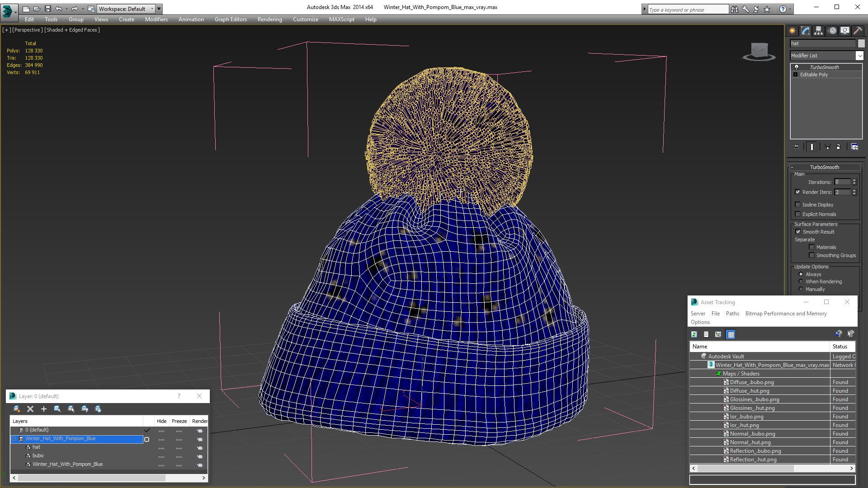The height and width of the screenshot is (488, 868).
Task: Expand the Editable Poly stack entry
Action: 795,75
